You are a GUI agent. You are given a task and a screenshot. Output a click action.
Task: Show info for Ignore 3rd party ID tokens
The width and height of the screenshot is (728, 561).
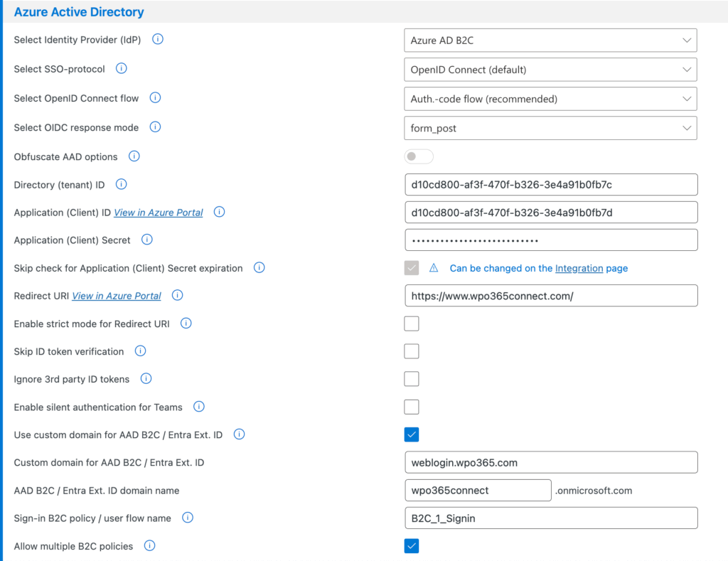tap(146, 378)
